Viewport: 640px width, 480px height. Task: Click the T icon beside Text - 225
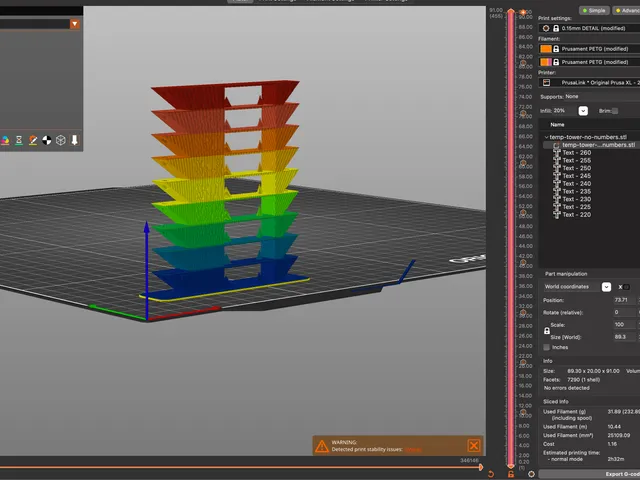pyautogui.click(x=557, y=207)
